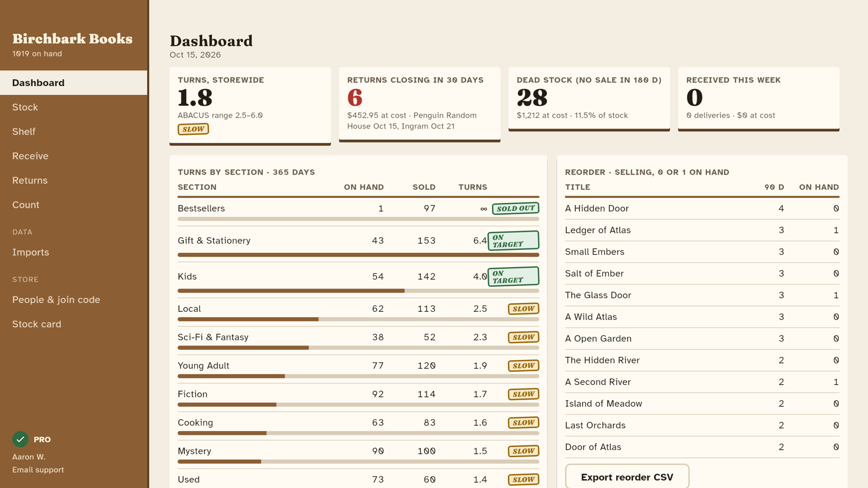Select Count in the sidebar
Viewport: 868px width, 488px height.
74,204
